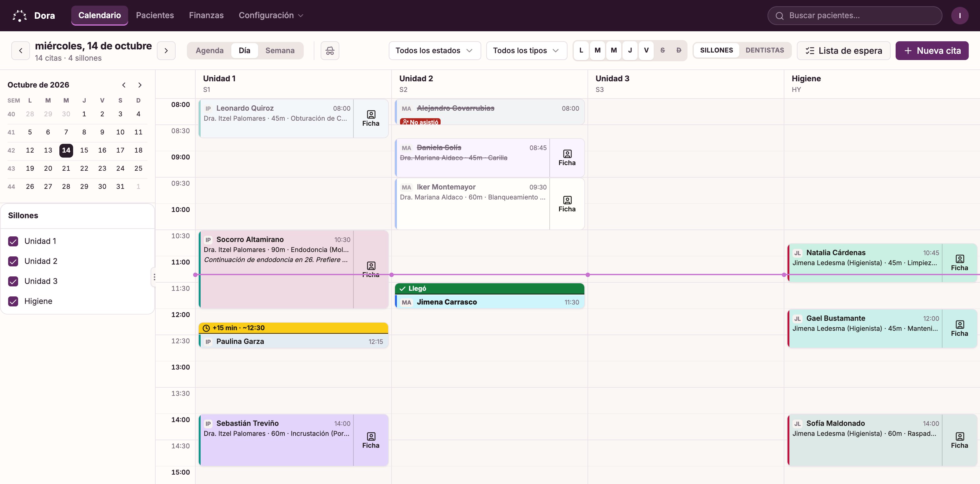Uncheck the Unidad 2 checkbox
The image size is (980, 484).
click(x=13, y=261)
